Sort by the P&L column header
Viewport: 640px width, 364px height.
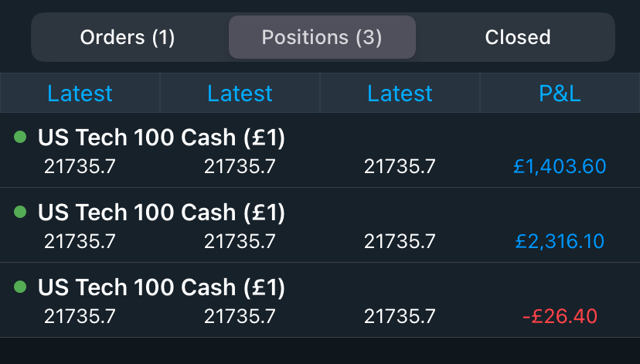(560, 94)
